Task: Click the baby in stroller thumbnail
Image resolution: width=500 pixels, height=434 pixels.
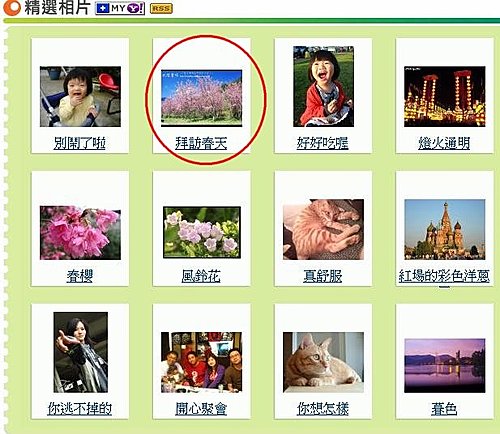Action: [80, 97]
